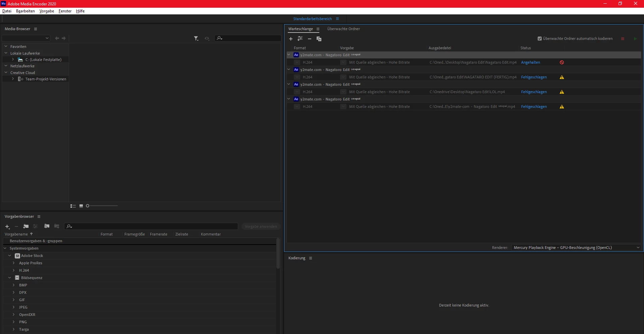Open the Media-Browser file type filter icon
Viewport: 644px width, 334px height.
(196, 39)
